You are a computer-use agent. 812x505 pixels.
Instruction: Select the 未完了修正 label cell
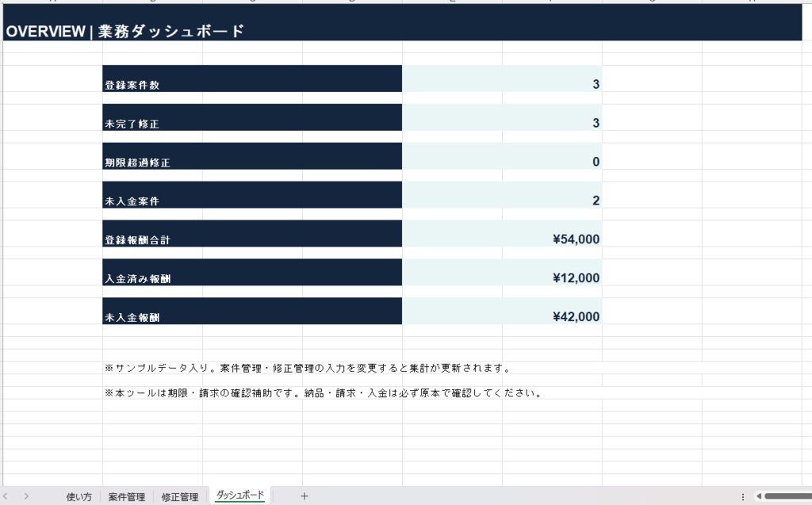[x=252, y=117]
